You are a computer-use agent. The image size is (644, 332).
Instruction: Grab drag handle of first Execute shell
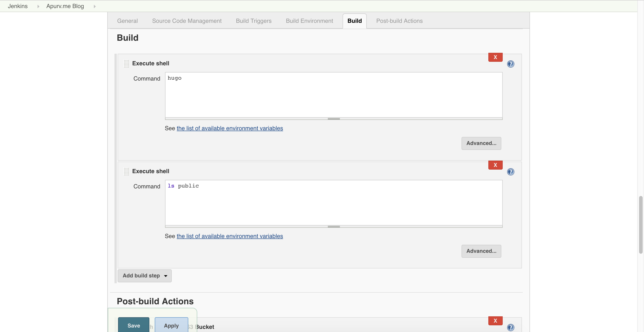pyautogui.click(x=126, y=64)
